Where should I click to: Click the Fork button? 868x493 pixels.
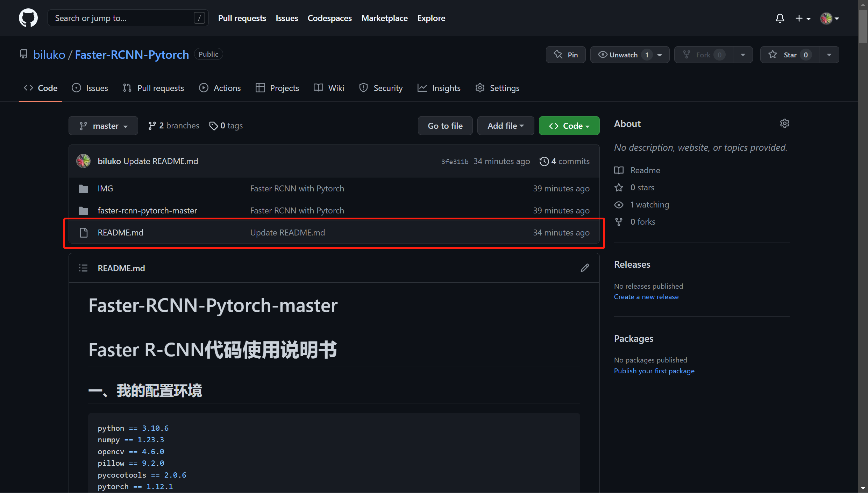(x=704, y=55)
